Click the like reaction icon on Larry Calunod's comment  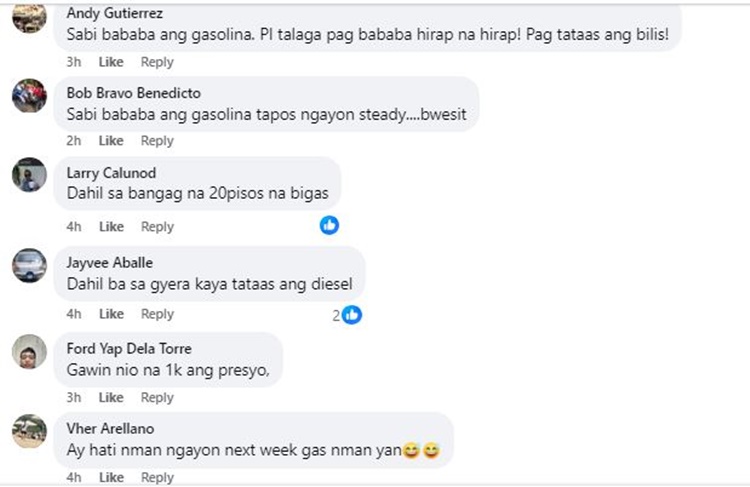329,225
